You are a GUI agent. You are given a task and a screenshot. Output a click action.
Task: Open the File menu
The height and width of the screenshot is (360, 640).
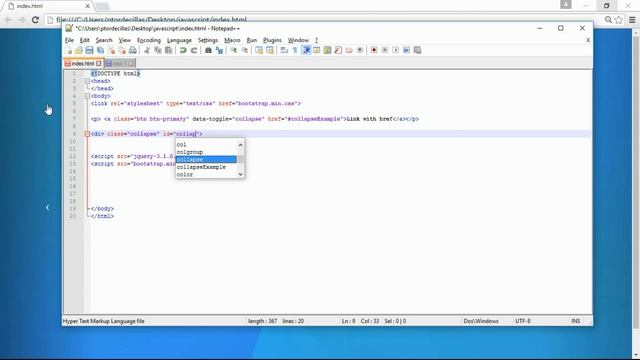69,40
